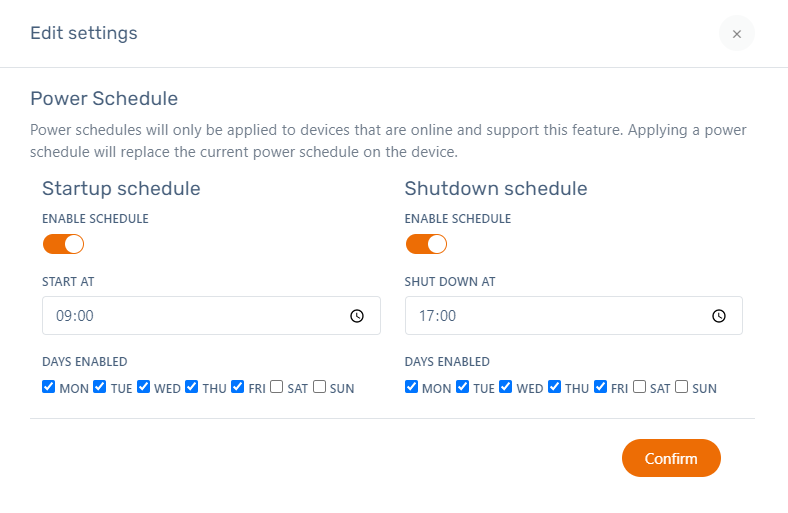Disable the Startup schedule toggle
Image resolution: width=788 pixels, height=513 pixels.
click(63, 244)
